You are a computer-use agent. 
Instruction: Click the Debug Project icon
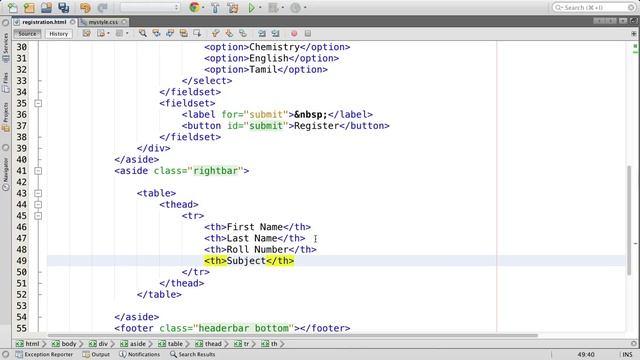coord(273,7)
